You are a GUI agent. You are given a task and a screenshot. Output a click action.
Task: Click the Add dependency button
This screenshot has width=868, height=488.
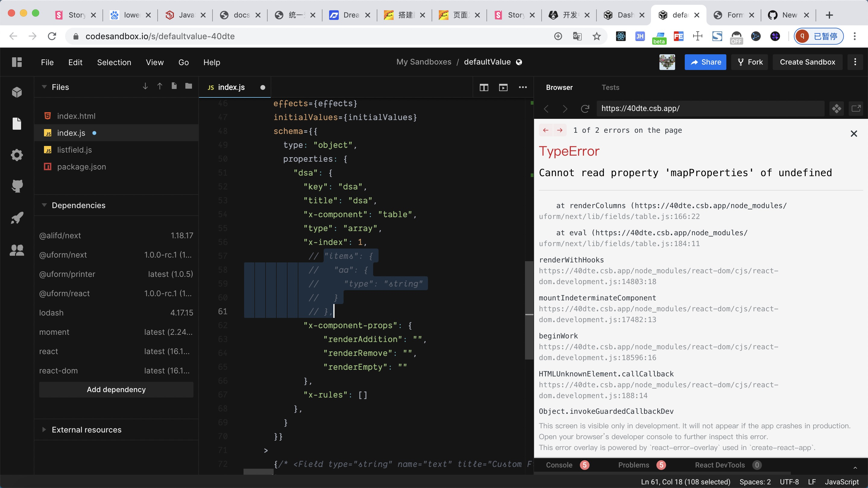click(x=116, y=389)
